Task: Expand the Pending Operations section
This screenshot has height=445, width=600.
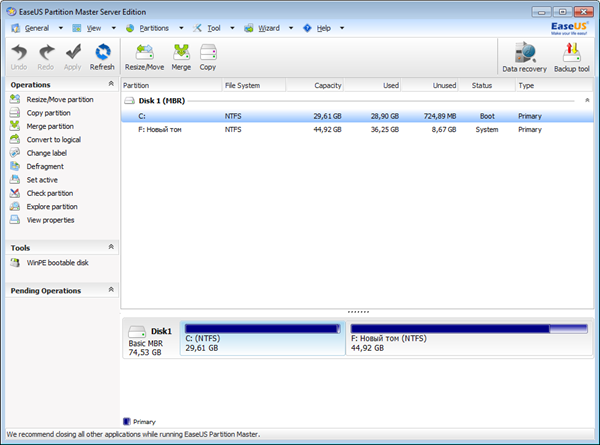Action: coord(110,291)
